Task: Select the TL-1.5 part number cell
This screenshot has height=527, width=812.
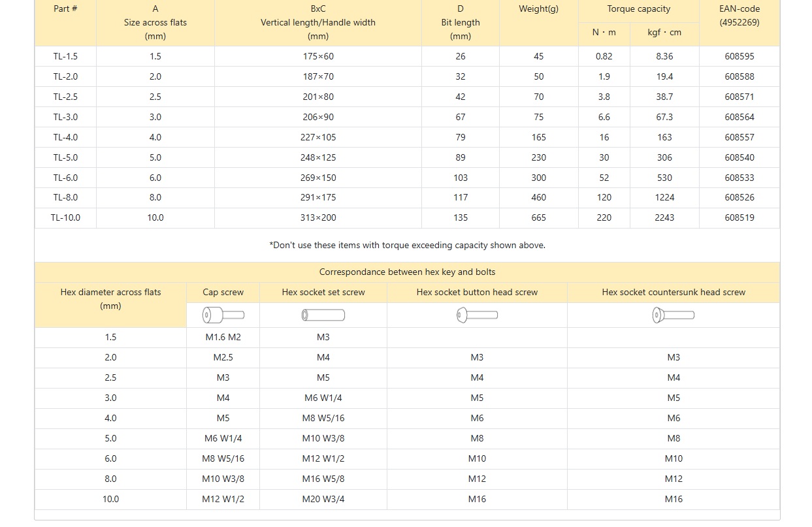Action: [x=65, y=56]
